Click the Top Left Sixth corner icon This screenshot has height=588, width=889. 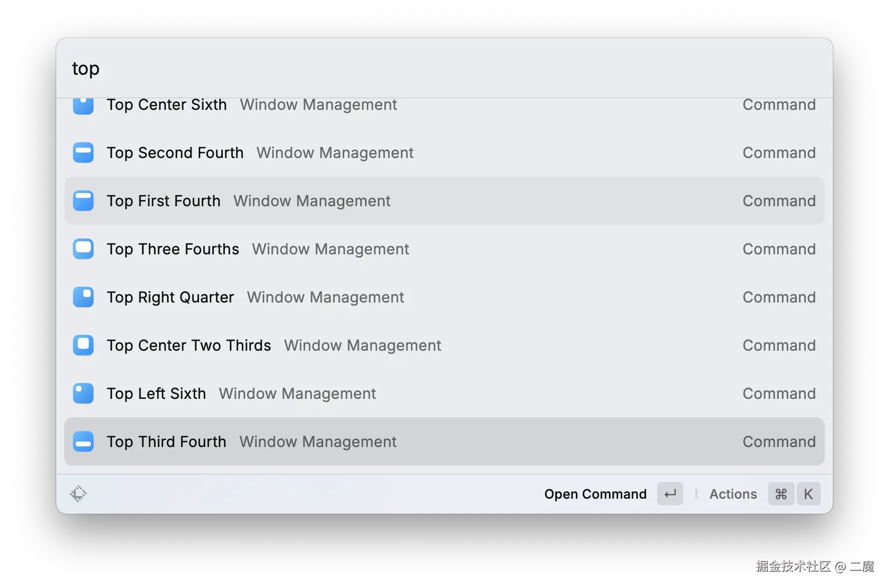83,393
